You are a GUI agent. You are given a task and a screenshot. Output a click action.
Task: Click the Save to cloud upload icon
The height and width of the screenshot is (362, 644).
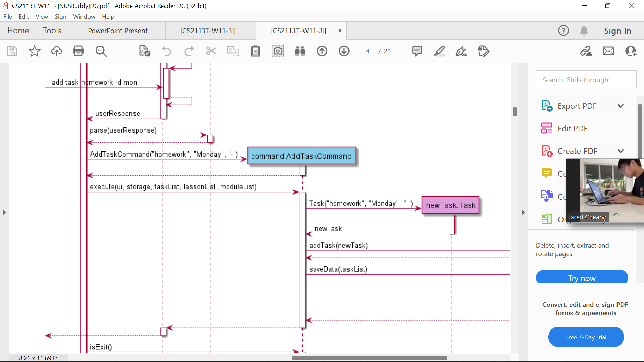(x=56, y=51)
